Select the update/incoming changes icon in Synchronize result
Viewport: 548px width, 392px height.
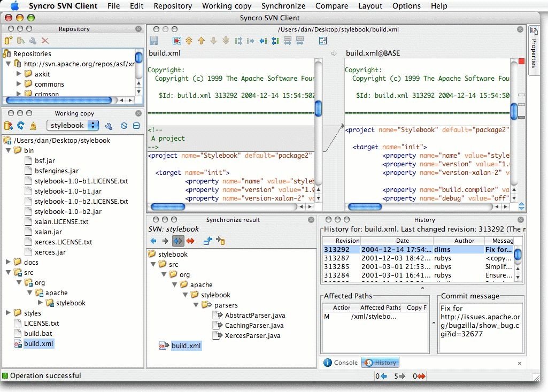(x=154, y=240)
